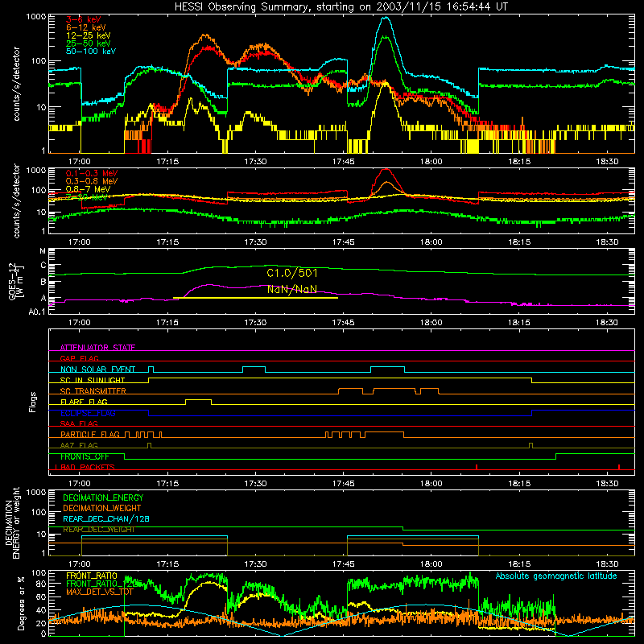Select the BAD_PACKETS flag label
Screen dimensions: 644x644
point(87,468)
